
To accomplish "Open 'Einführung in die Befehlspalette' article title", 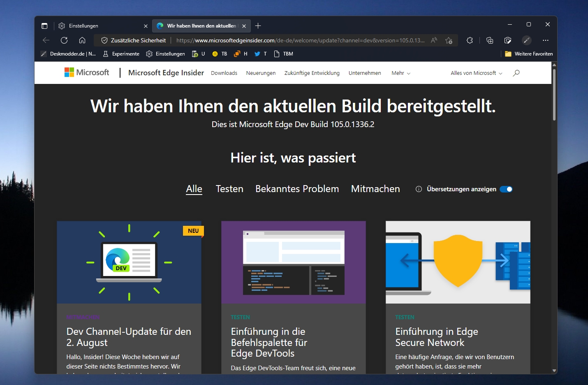I will pyautogui.click(x=269, y=342).
